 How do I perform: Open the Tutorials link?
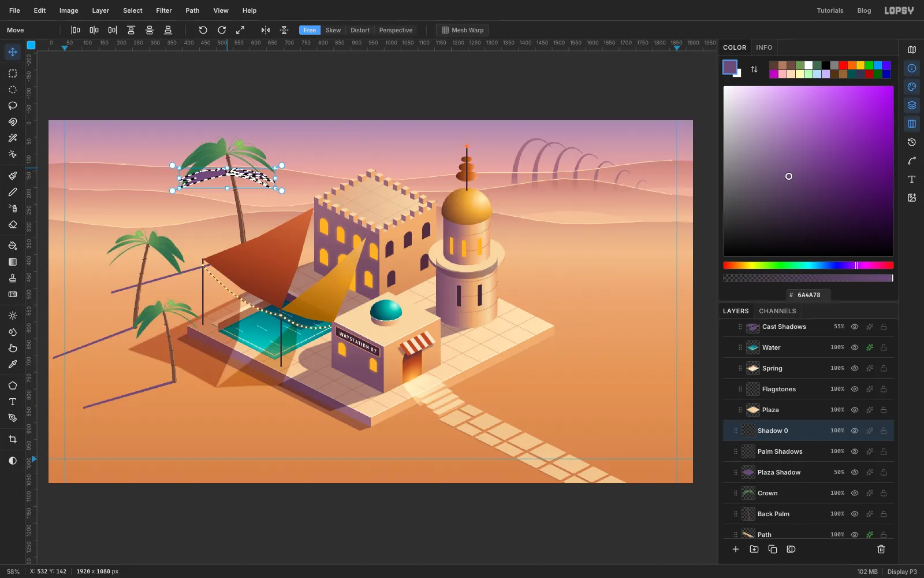(830, 10)
